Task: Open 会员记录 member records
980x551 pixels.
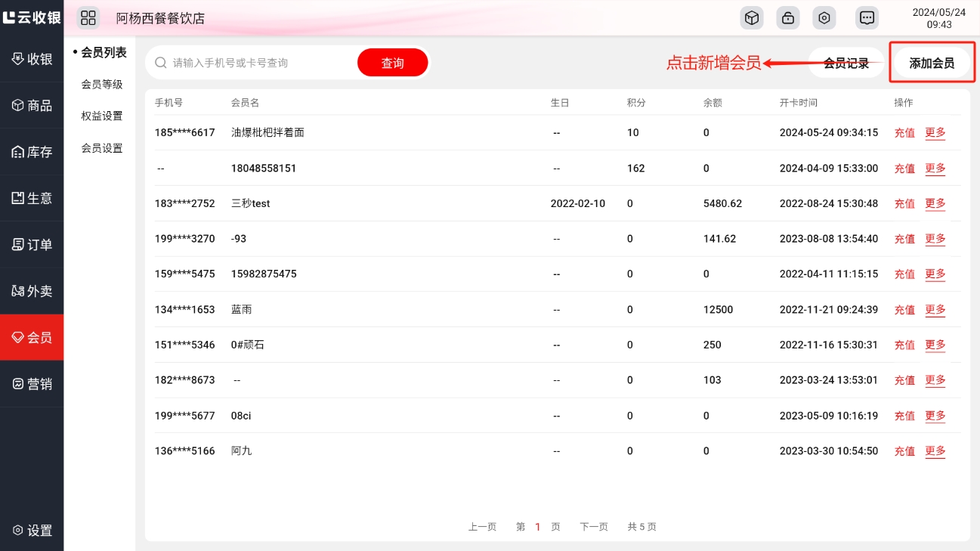Action: coord(846,63)
